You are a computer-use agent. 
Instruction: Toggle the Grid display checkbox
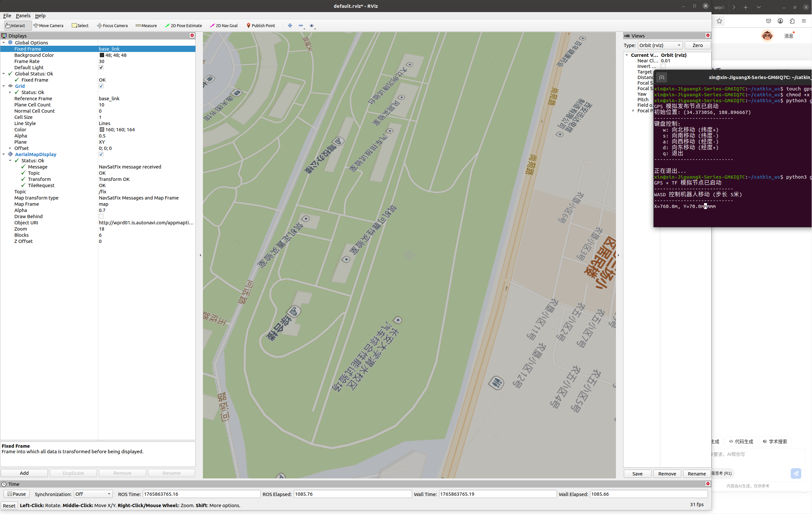pos(101,86)
